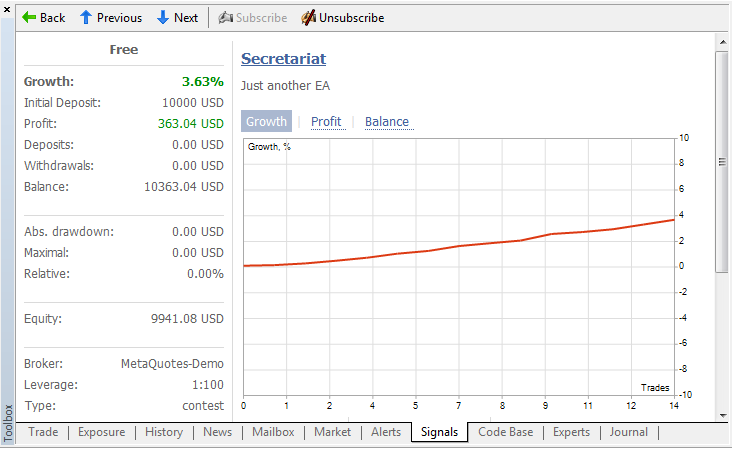
Task: Click the Type value contest
Action: [x=203, y=406]
